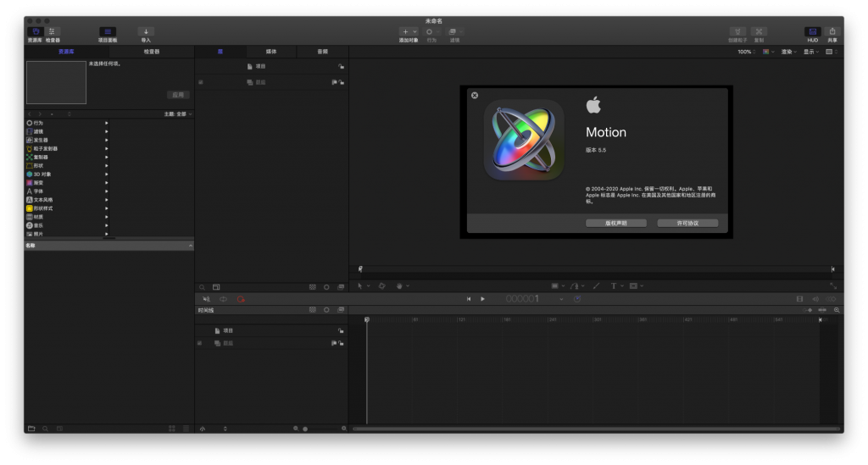868x465 pixels.
Task: Toggle the lock on group row in Layers list
Action: click(x=342, y=82)
